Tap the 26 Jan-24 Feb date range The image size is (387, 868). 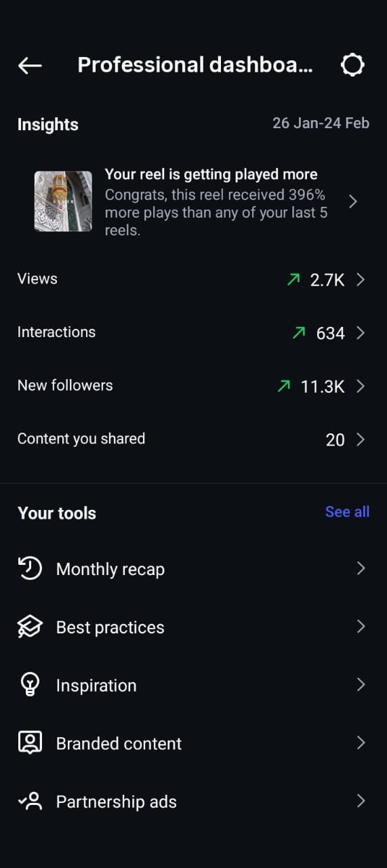(x=321, y=123)
